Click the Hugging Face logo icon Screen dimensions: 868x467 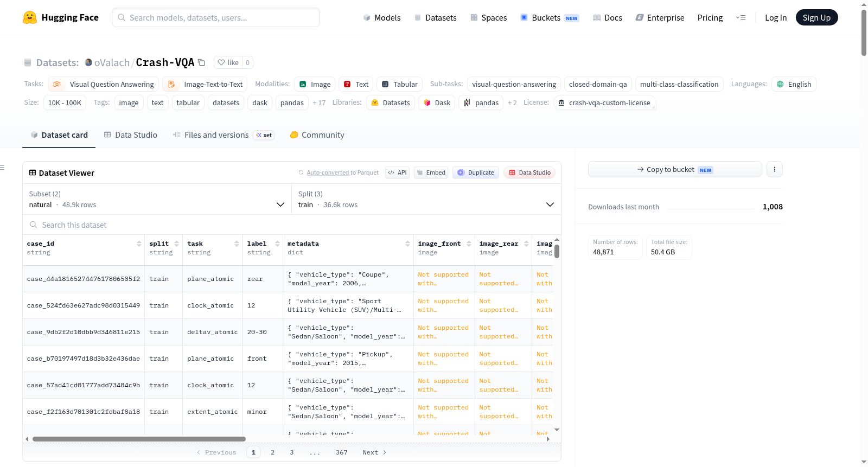pyautogui.click(x=30, y=17)
